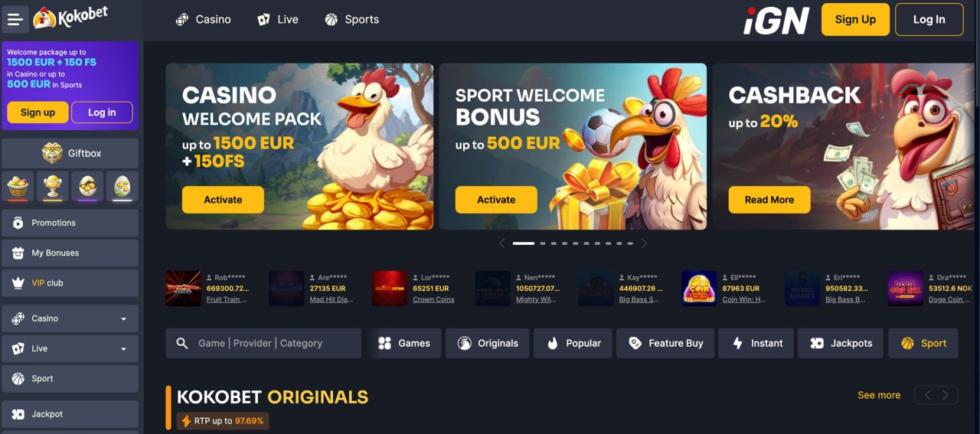Open the Giftbox golden present icon

coord(52,153)
